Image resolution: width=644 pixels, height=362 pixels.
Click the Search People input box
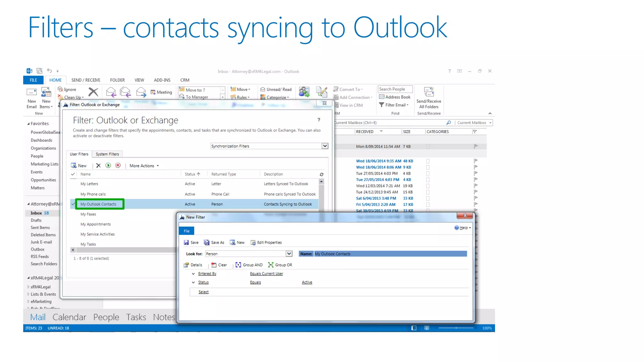(x=395, y=89)
